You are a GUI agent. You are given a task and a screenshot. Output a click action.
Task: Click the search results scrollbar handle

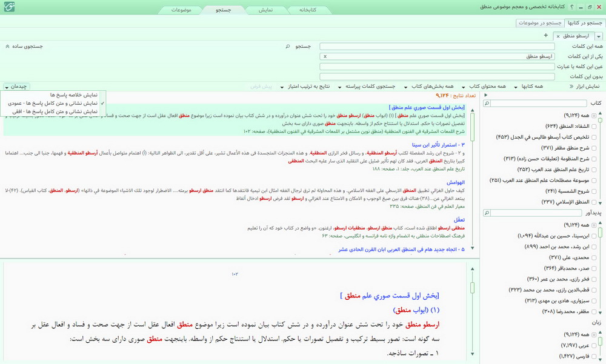[x=472, y=127]
